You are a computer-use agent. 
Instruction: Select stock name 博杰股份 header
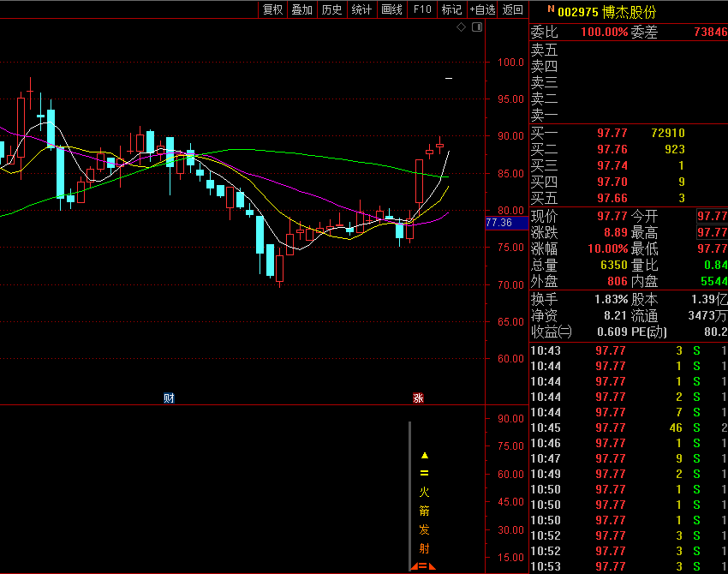[x=630, y=11]
